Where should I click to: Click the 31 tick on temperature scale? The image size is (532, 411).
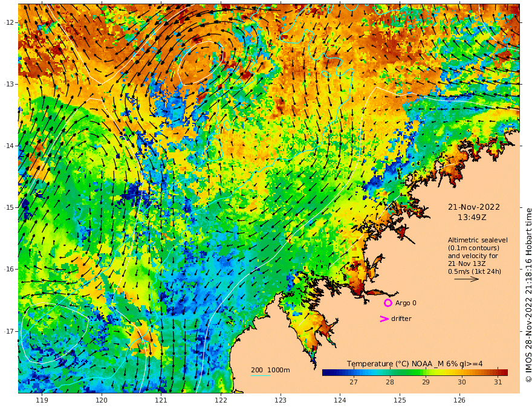(498, 382)
